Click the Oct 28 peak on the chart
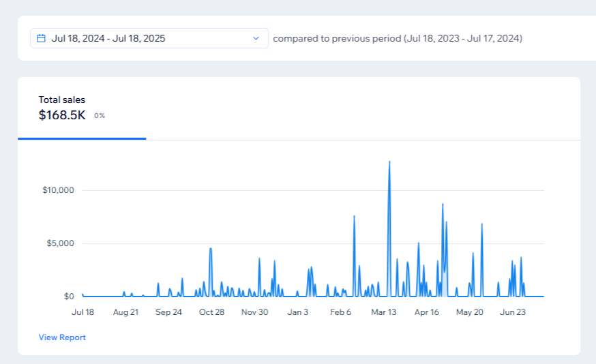Image resolution: width=596 pixels, height=364 pixels. pyautogui.click(x=211, y=249)
